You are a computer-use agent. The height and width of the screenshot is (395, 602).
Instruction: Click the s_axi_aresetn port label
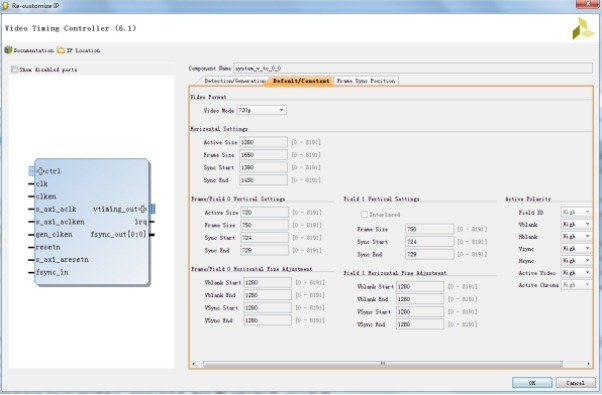pyautogui.click(x=62, y=260)
